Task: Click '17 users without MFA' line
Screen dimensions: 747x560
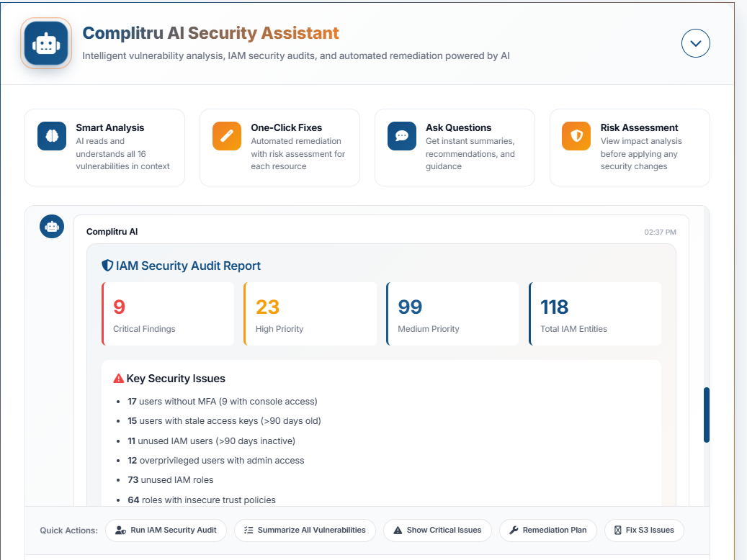Action: click(223, 402)
